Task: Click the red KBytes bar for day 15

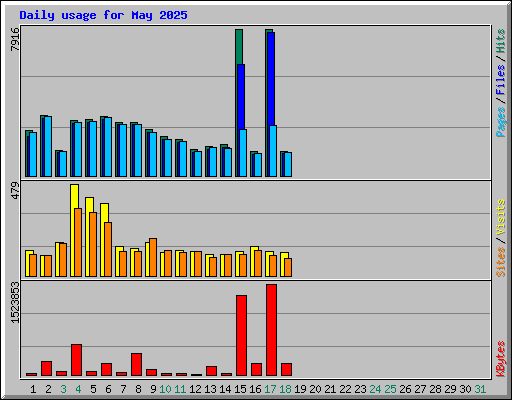Action: [x=241, y=335]
